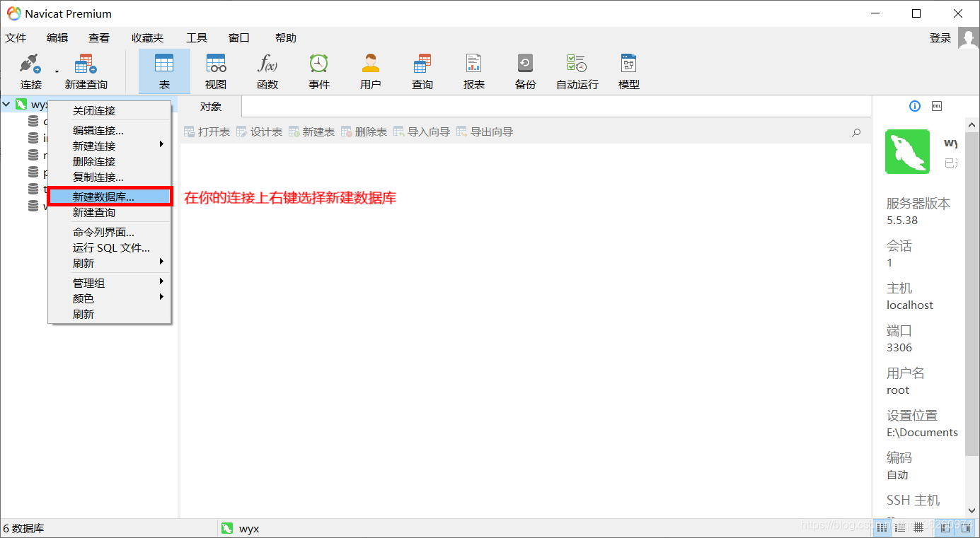Show the general info (i) pane icon

click(915, 106)
